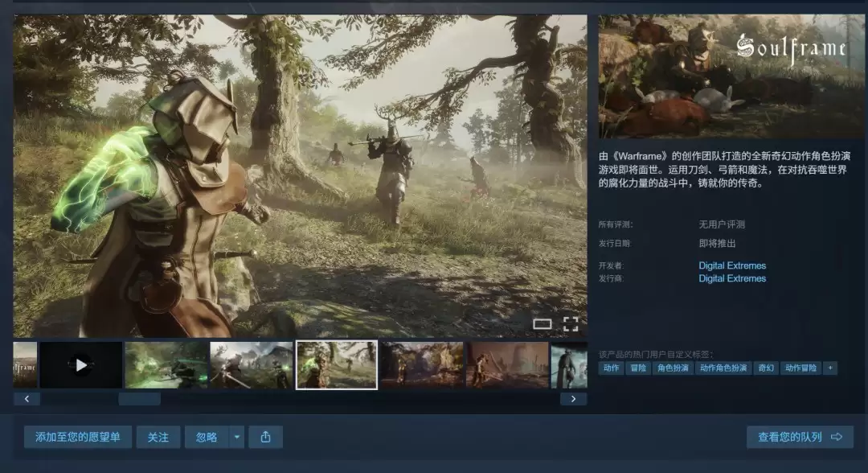Click the thumbnail strip scrollbar handle
The width and height of the screenshot is (868, 473).
(140, 399)
